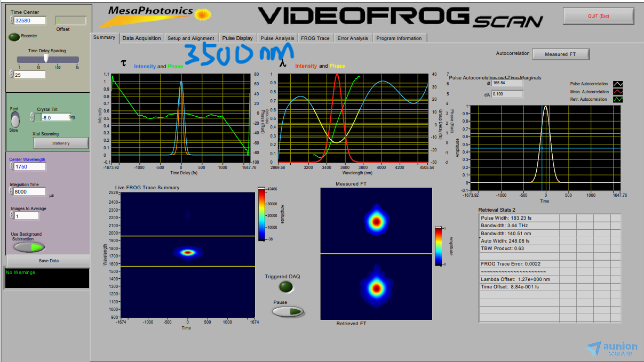644x362 pixels.
Task: Click the Measured FT image
Action: tap(376, 220)
